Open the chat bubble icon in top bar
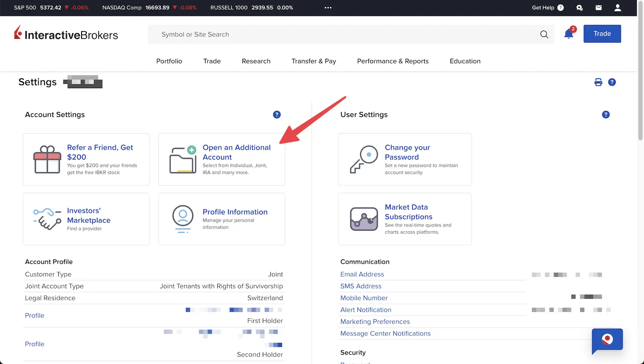This screenshot has width=644, height=364. [580, 8]
